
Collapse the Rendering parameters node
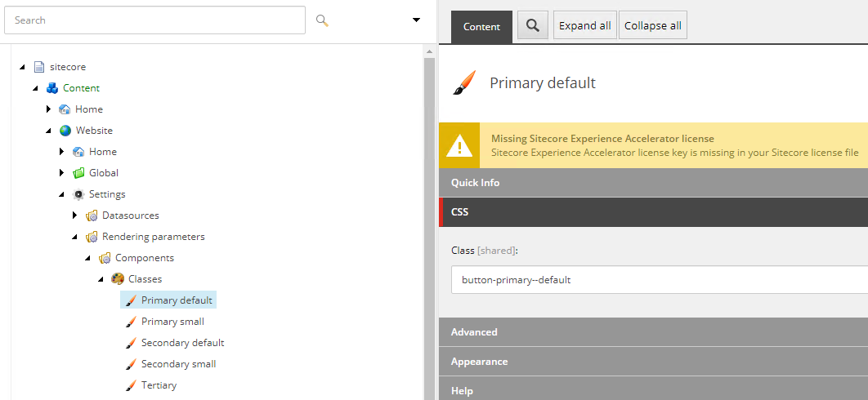pos(74,237)
